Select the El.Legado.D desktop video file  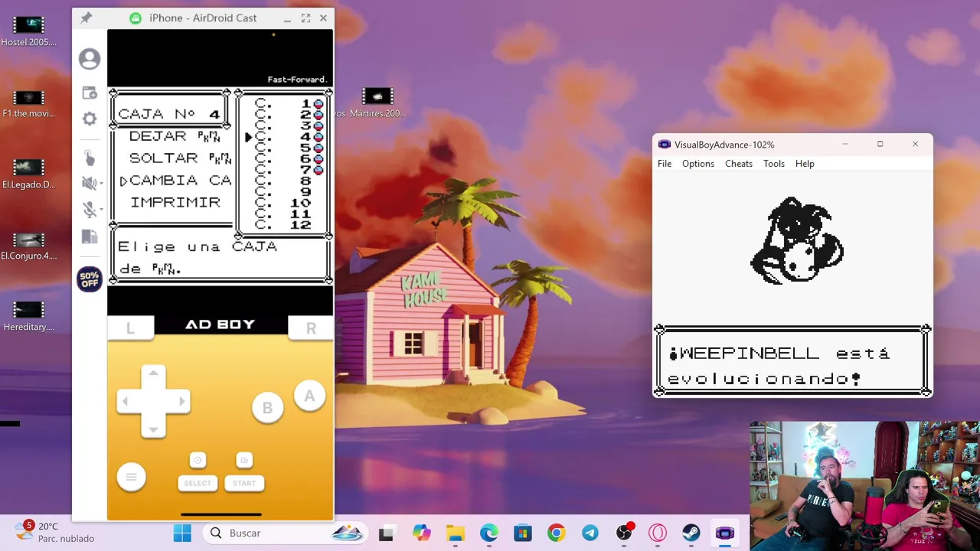28,174
